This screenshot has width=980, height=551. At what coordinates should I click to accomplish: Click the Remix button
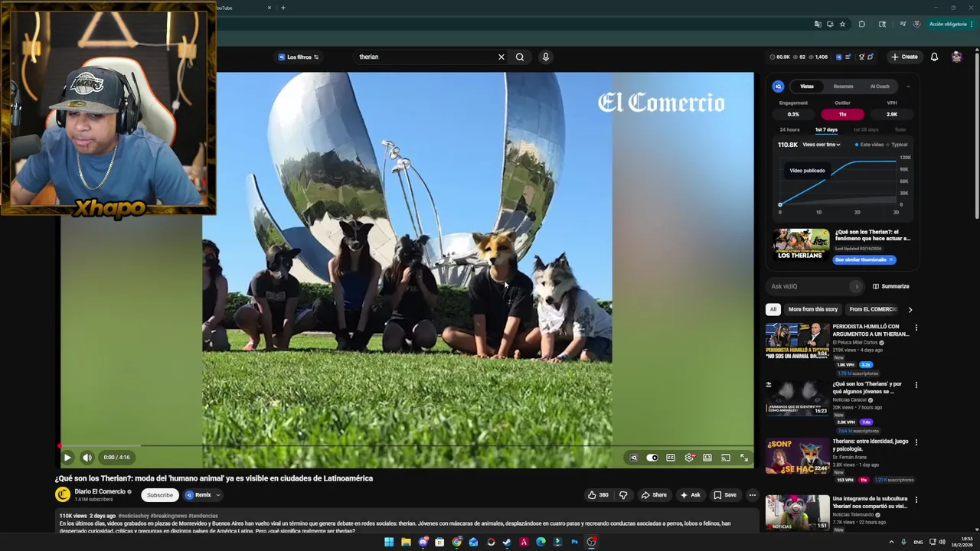click(x=198, y=495)
